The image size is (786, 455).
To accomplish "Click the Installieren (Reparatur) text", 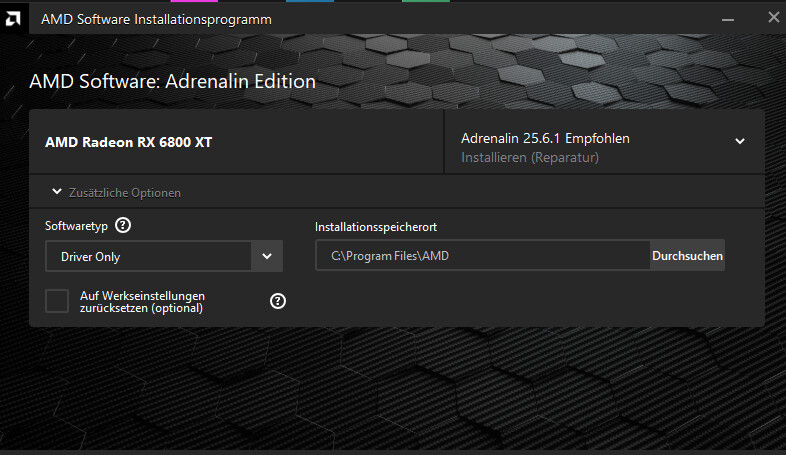I will (530, 158).
